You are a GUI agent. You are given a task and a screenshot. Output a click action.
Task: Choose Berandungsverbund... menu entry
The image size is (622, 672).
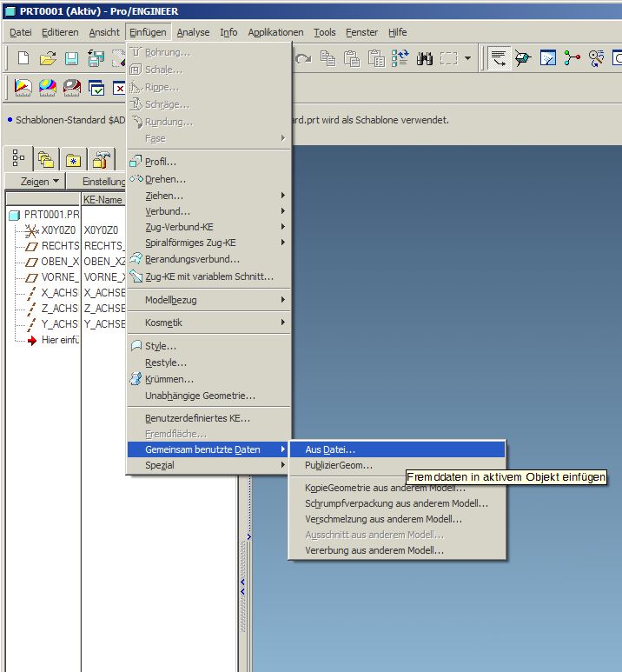pos(208,259)
